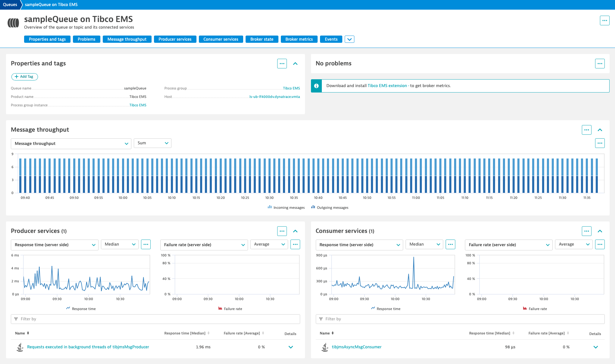Expand details for tibjmsAsyncMsgConsumer row
615x364 pixels.
pos(595,347)
